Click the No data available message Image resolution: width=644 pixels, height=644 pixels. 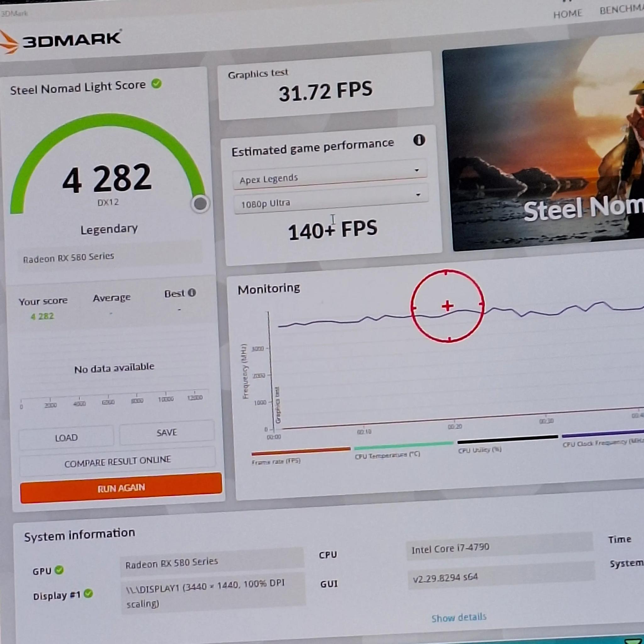114,368
